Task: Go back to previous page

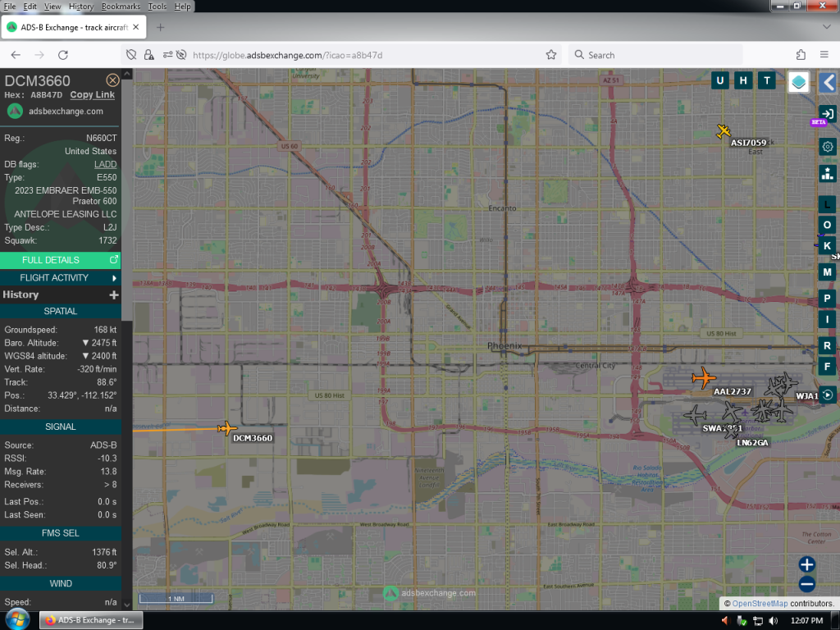Action: [16, 55]
